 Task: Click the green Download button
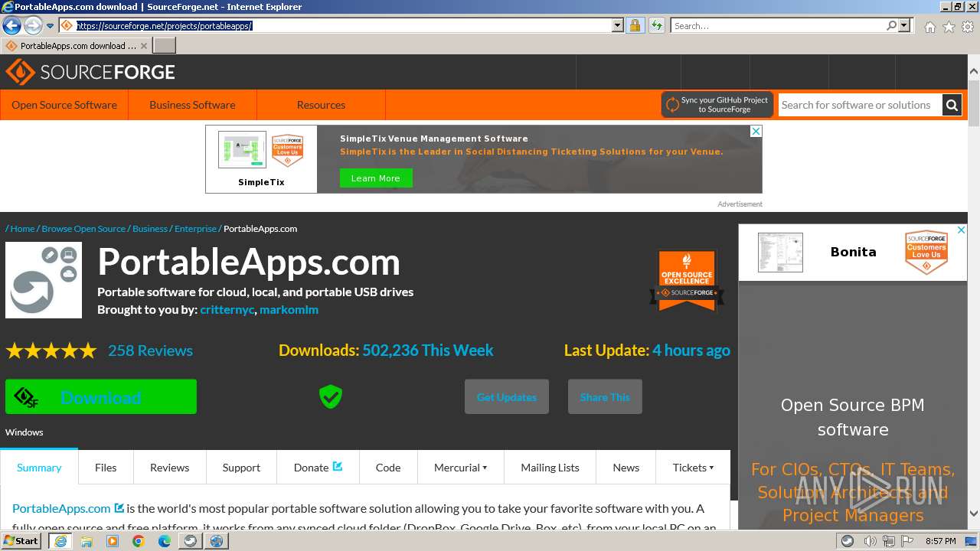point(101,396)
